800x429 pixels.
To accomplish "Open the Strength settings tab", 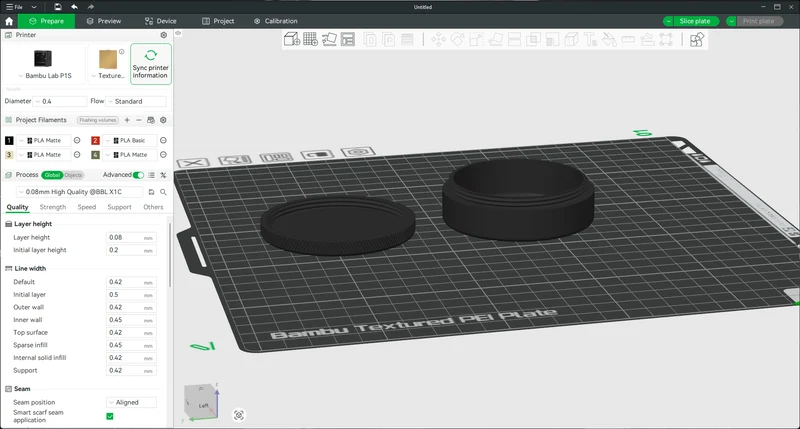I will [53, 207].
